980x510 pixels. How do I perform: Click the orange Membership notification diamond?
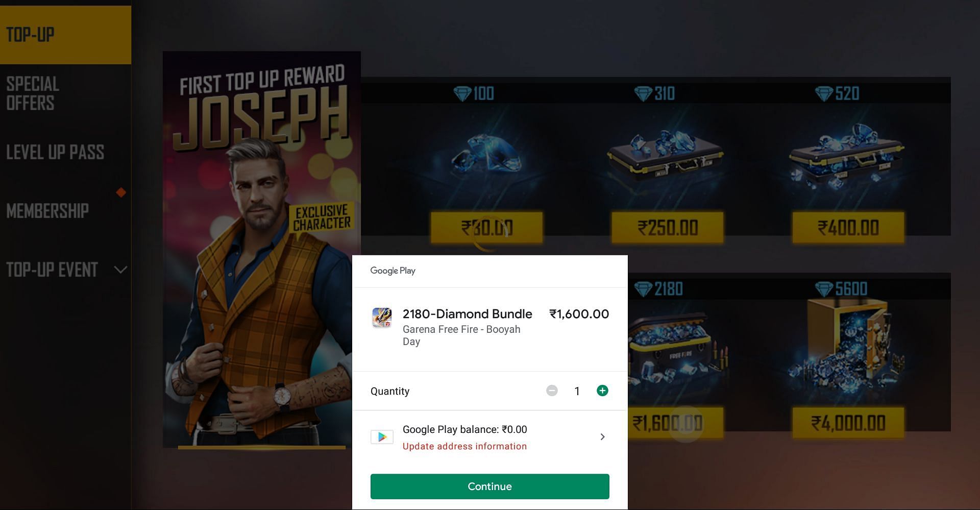[x=121, y=192]
